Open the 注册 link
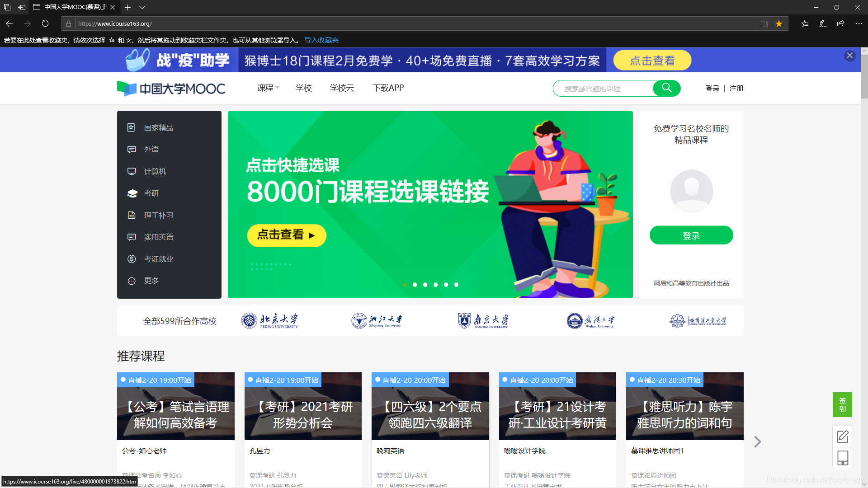This screenshot has width=868, height=488. tap(736, 88)
